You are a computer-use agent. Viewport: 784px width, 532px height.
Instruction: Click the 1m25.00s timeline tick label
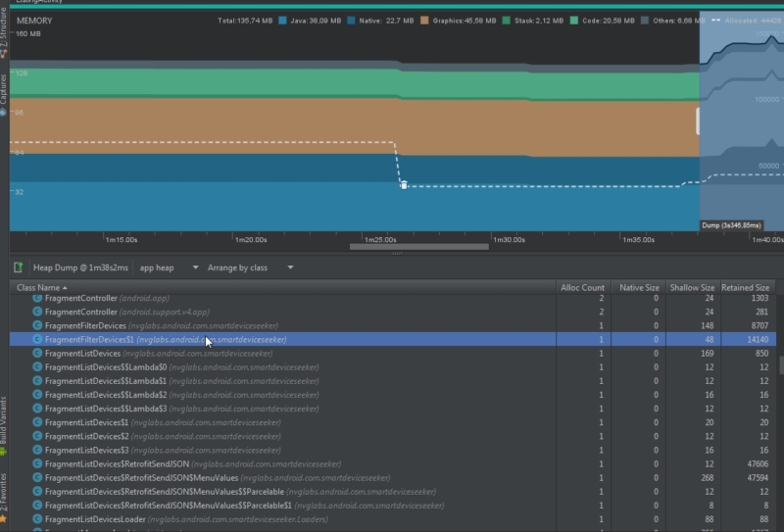click(380, 240)
